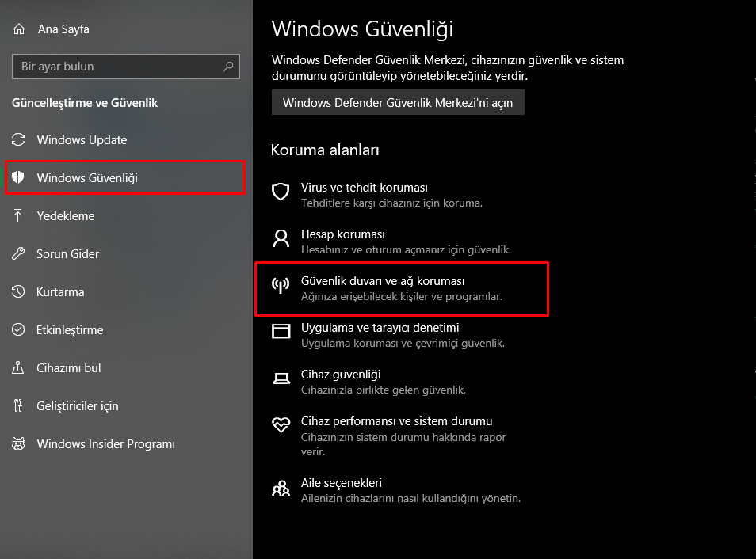Viewport: 756px width, 559px height.
Task: Click the Sorun Gider wrench icon
Action: pos(18,254)
